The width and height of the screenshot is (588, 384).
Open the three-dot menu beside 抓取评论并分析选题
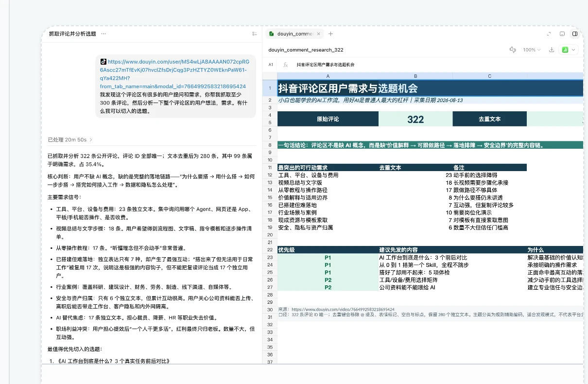[104, 34]
